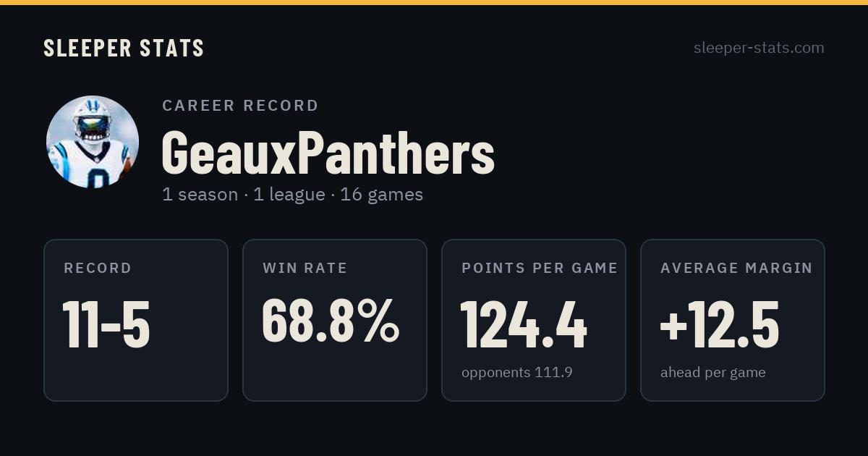Click the season, league and games summary line
Image resolution: width=868 pixels, height=456 pixels.
tap(292, 195)
